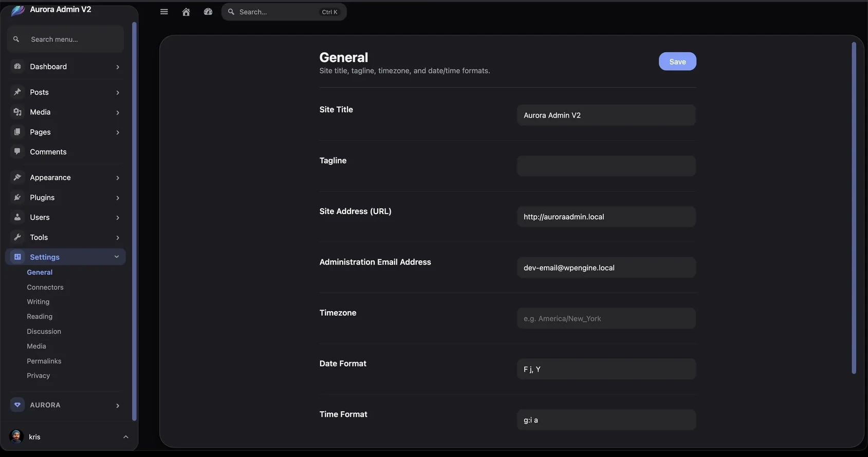Open Writing settings page
The height and width of the screenshot is (457, 868).
click(38, 301)
